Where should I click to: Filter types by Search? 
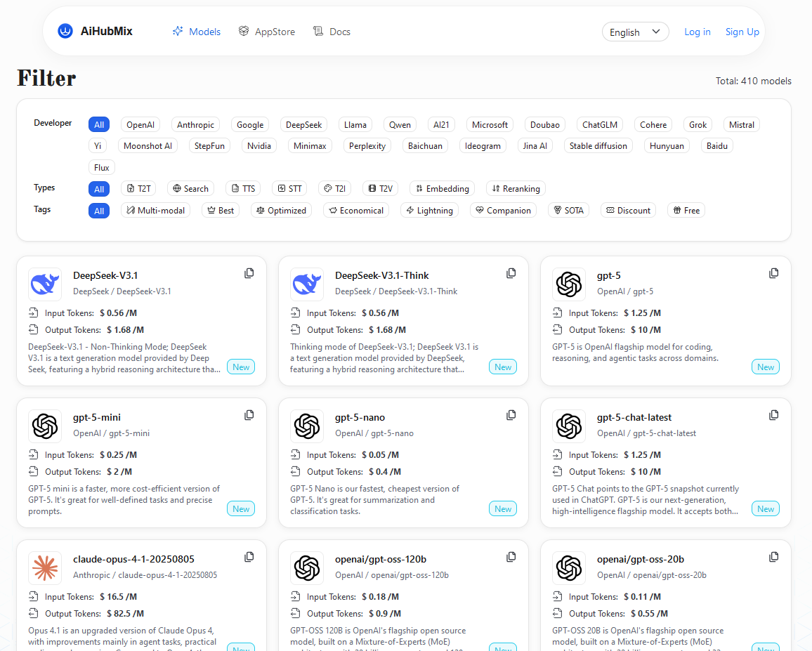tap(190, 188)
